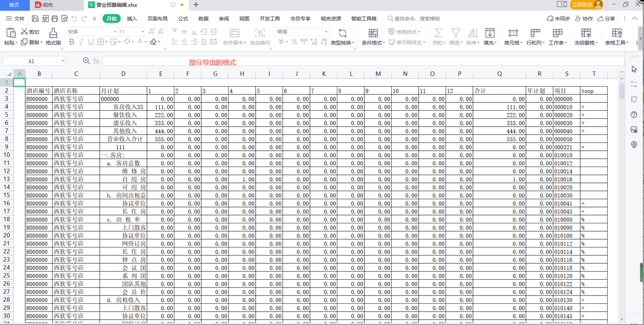
Task: Increase font size with A+ icon
Action: coord(152,31)
